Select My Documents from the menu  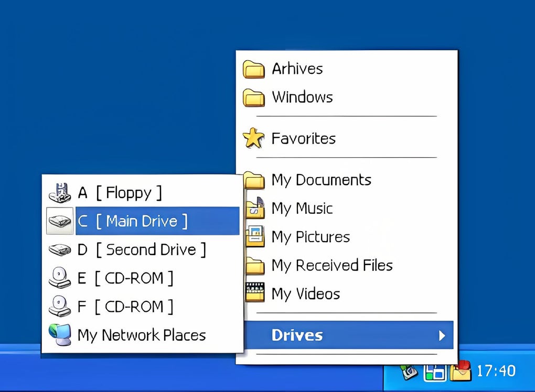(320, 180)
